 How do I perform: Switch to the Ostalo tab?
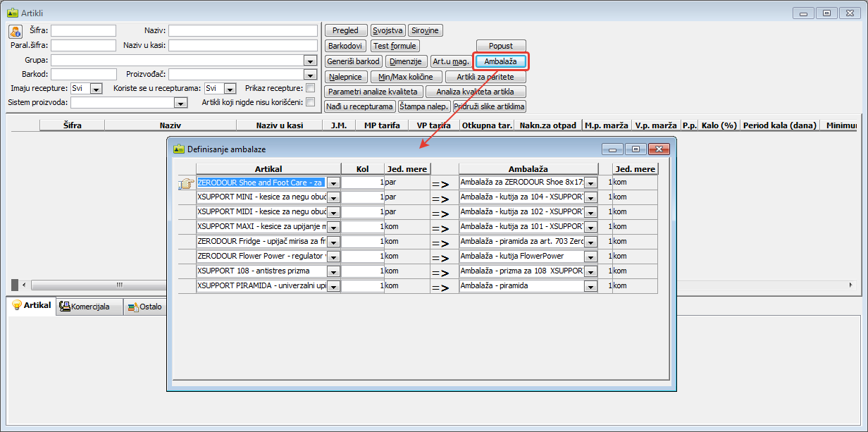144,307
